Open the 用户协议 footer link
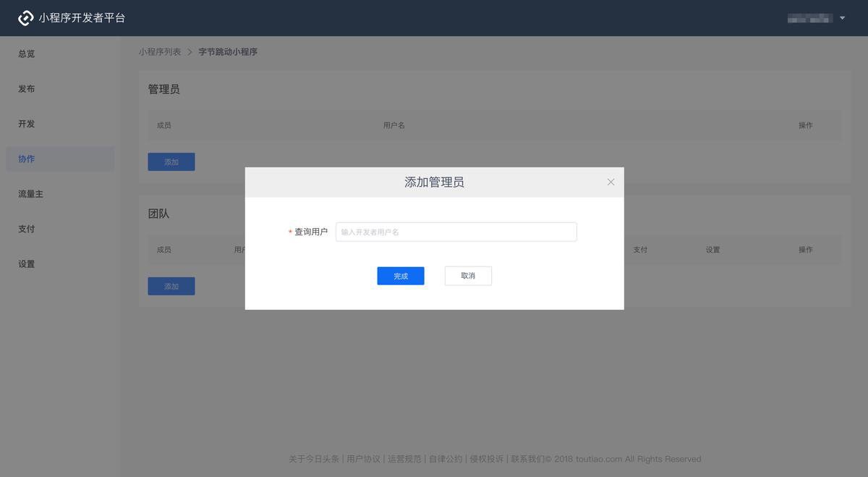Viewport: 868px width, 477px height. tap(363, 459)
